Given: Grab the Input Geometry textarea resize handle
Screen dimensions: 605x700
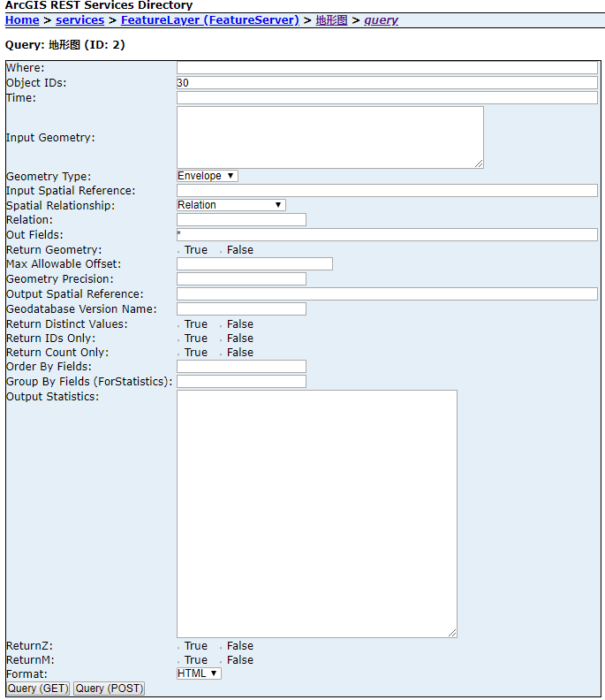Looking at the screenshot, I should [x=479, y=164].
